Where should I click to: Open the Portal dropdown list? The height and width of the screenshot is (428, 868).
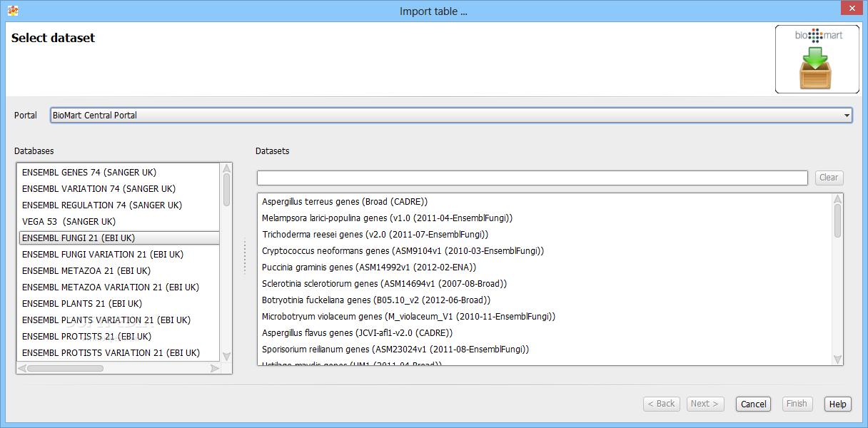pyautogui.click(x=451, y=115)
